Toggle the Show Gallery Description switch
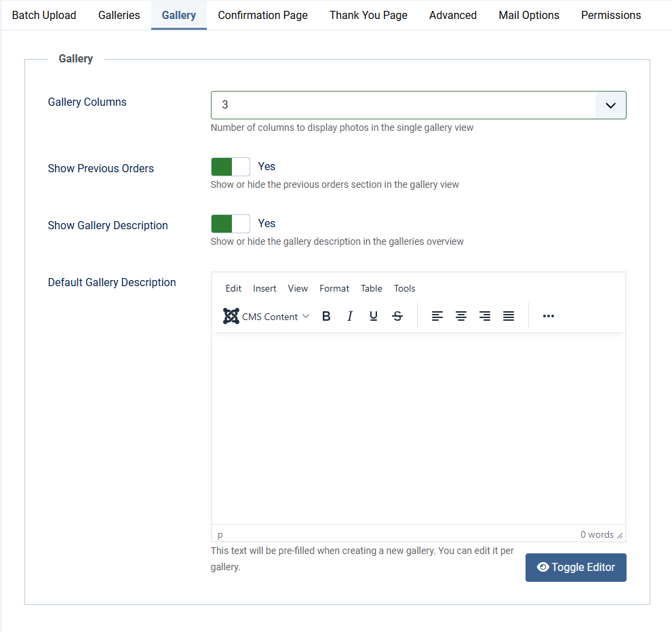The width and height of the screenshot is (672, 632). (231, 224)
